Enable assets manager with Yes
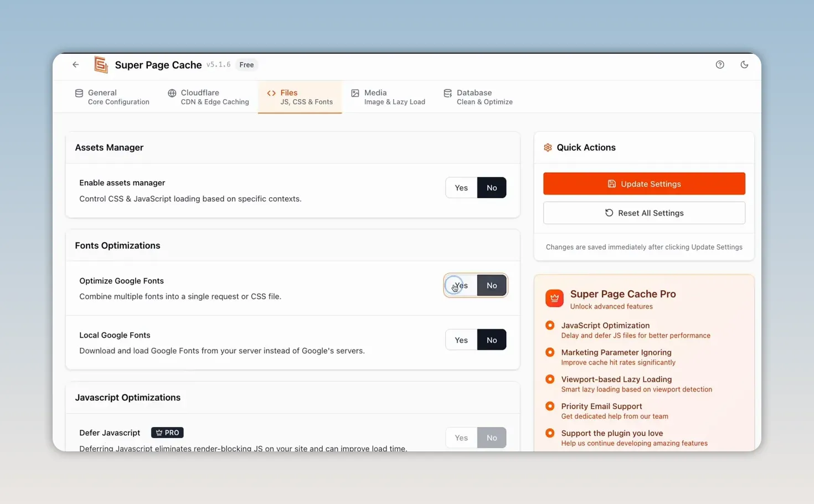814x504 pixels. (461, 188)
